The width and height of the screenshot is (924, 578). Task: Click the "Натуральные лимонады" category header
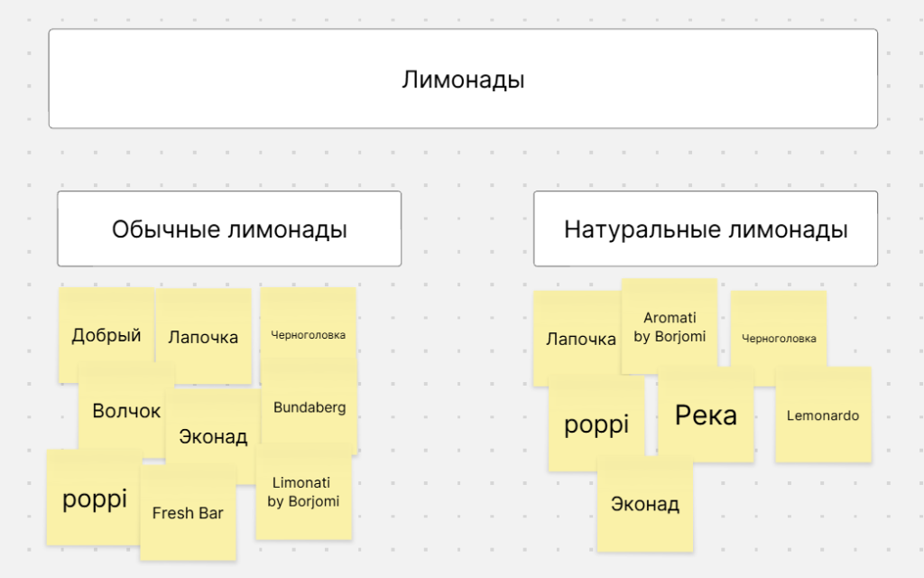point(705,229)
